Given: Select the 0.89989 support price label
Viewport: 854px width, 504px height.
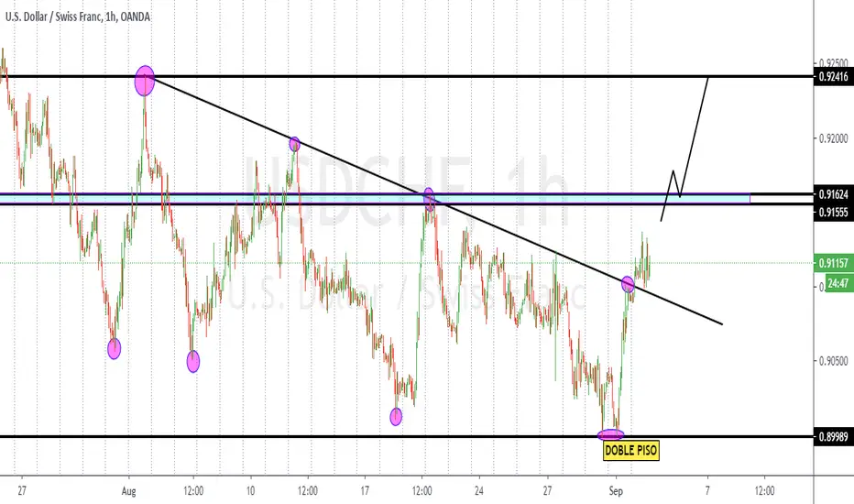Looking at the screenshot, I should (x=833, y=437).
